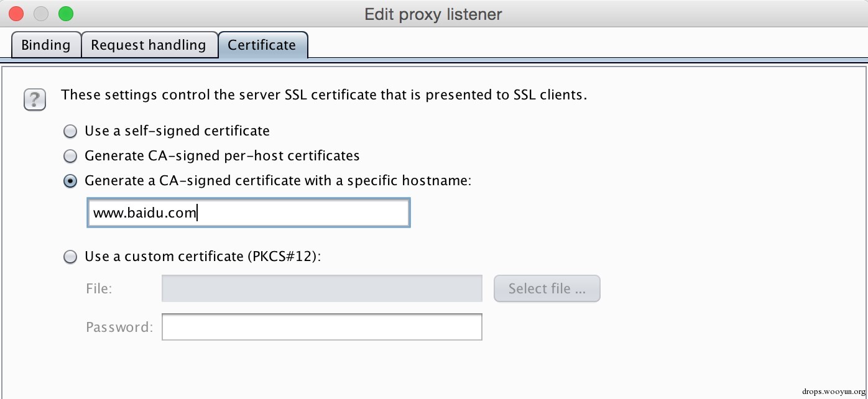Minimize the window with the gray button

[x=40, y=13]
